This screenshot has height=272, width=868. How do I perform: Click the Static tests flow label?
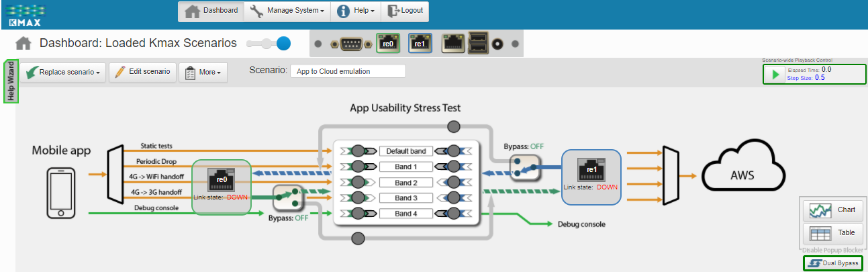pyautogui.click(x=158, y=146)
